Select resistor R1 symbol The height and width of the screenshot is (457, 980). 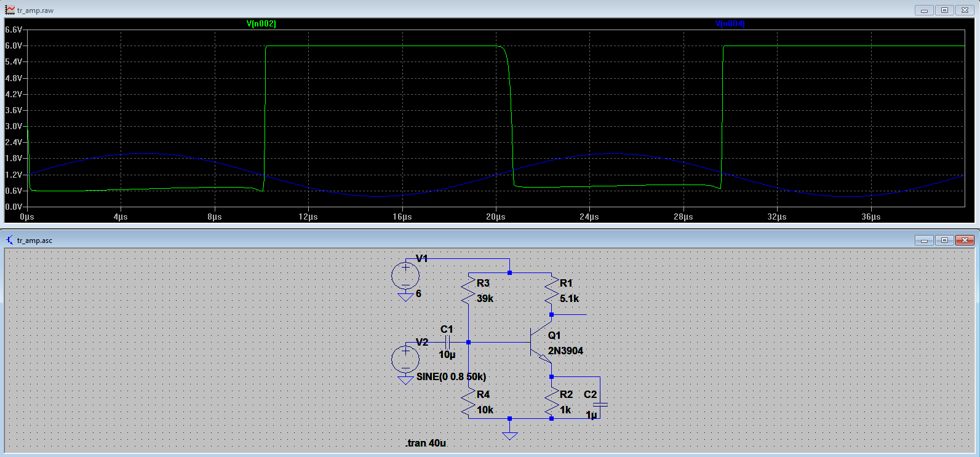pos(551,290)
